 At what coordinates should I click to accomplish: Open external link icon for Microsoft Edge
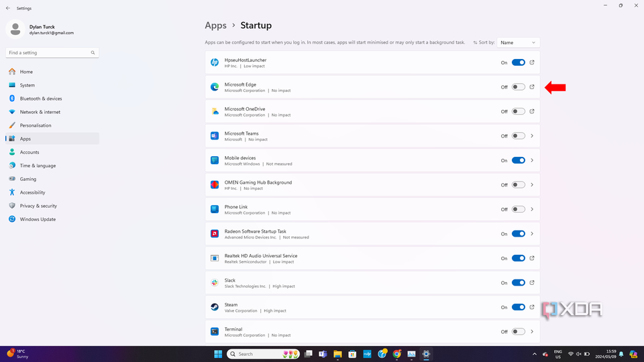tap(532, 87)
